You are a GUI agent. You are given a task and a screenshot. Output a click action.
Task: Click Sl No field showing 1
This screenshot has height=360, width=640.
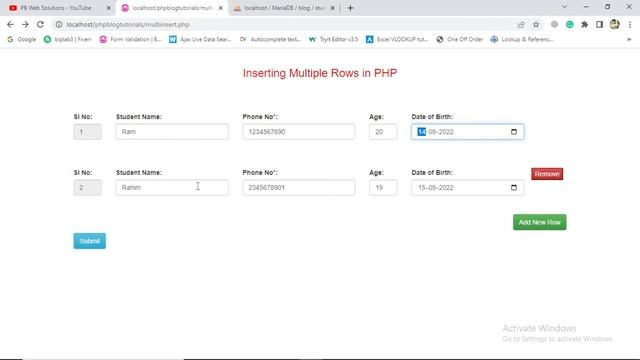coord(87,132)
